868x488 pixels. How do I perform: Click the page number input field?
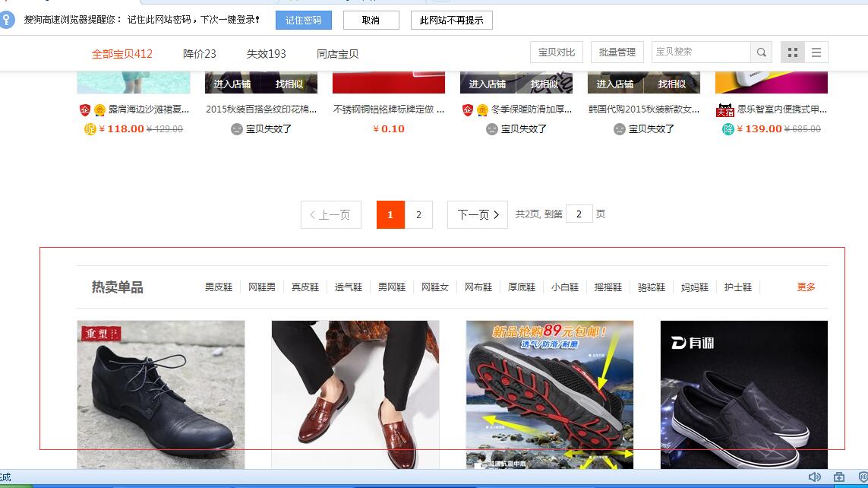point(579,214)
